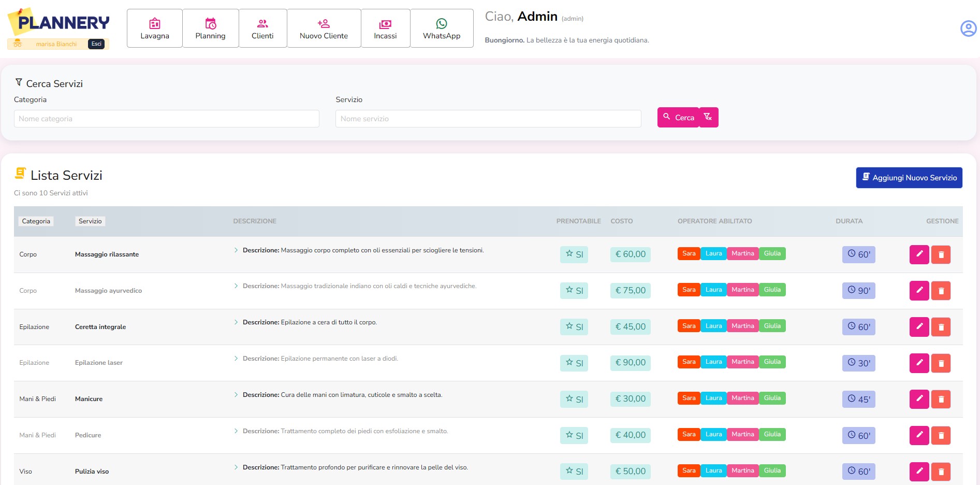The width and height of the screenshot is (980, 485).
Task: Click the Cerca search button
Action: [679, 118]
